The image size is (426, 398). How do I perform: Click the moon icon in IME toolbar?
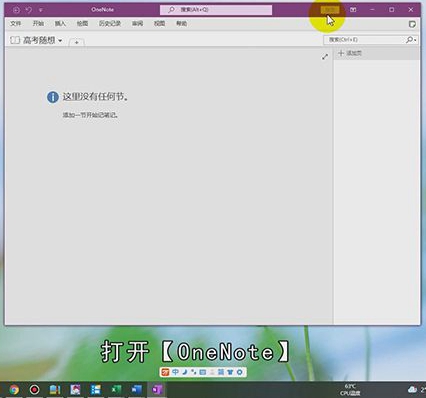185,372
